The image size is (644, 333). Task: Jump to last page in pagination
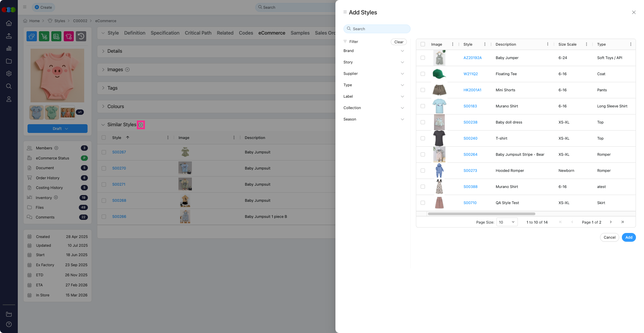click(x=623, y=222)
